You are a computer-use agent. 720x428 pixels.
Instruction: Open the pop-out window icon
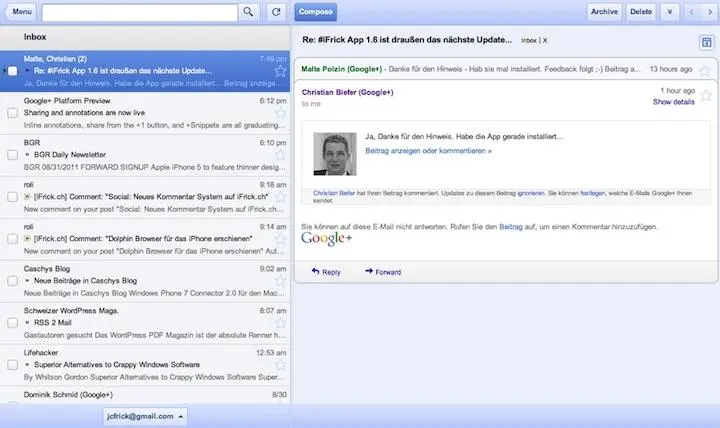coord(706,43)
